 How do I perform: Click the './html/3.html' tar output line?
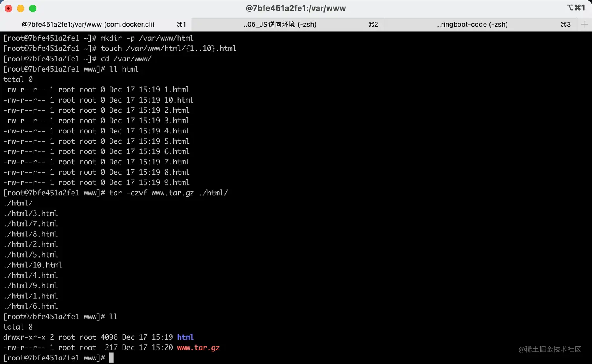tap(31, 213)
